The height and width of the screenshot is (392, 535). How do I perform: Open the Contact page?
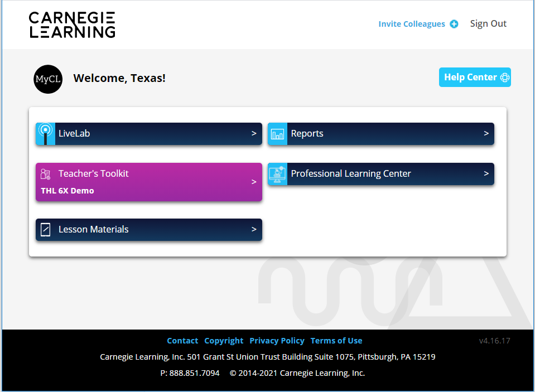click(x=182, y=340)
